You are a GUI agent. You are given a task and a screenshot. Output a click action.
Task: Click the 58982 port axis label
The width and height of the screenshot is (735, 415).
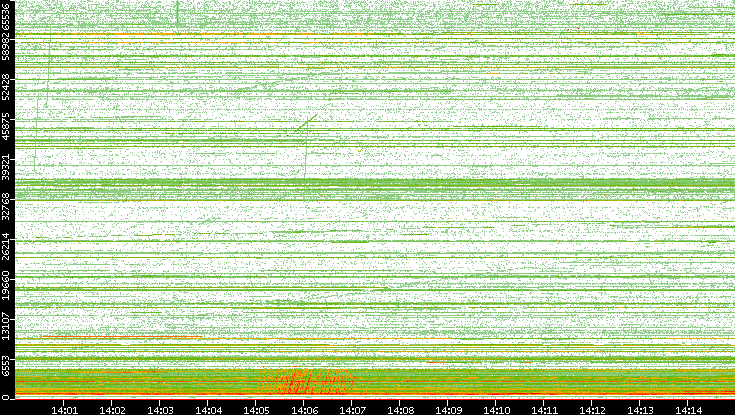[x=5, y=47]
